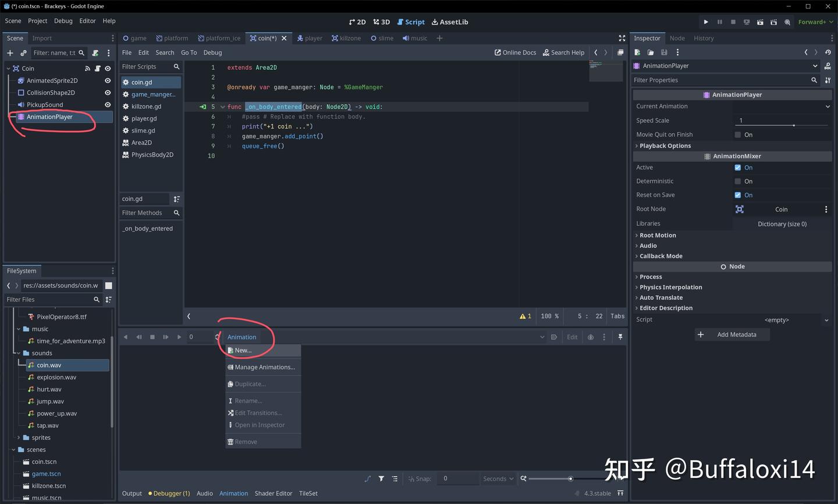This screenshot has width=838, height=504.
Task: Expand the Root Motion section
Action: point(658,235)
